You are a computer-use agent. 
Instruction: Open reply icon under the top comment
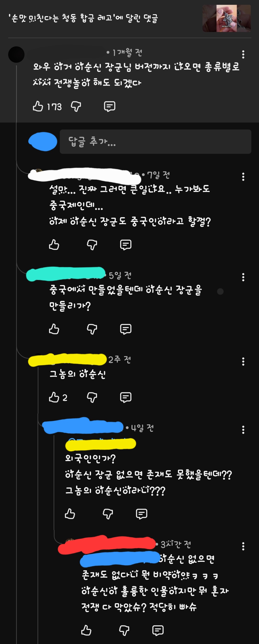tap(110, 106)
